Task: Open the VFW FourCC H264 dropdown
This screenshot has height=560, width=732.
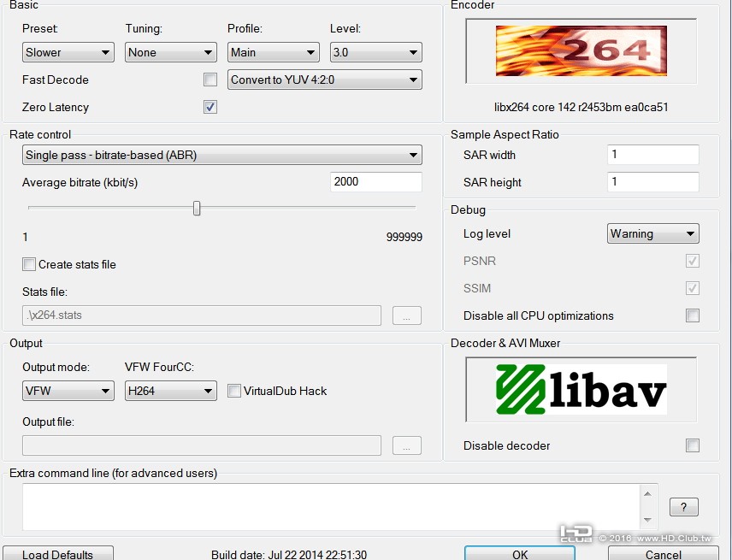Action: [171, 391]
